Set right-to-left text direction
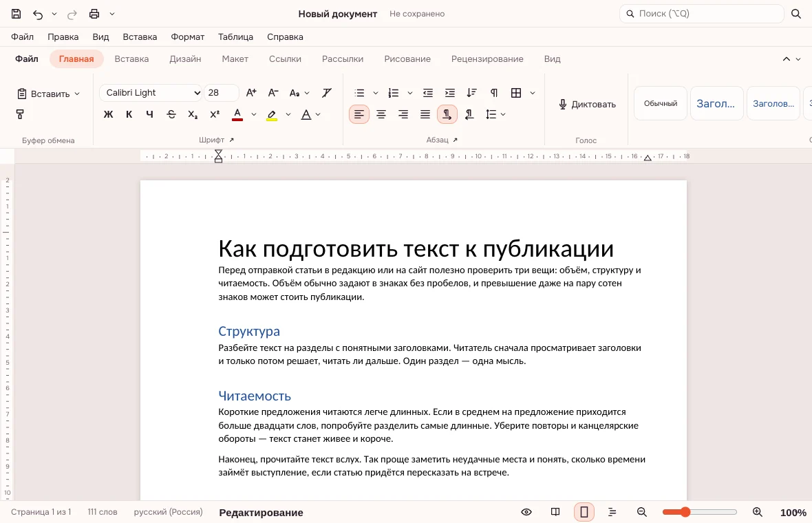Image resolution: width=812 pixels, height=523 pixels. pyautogui.click(x=469, y=114)
